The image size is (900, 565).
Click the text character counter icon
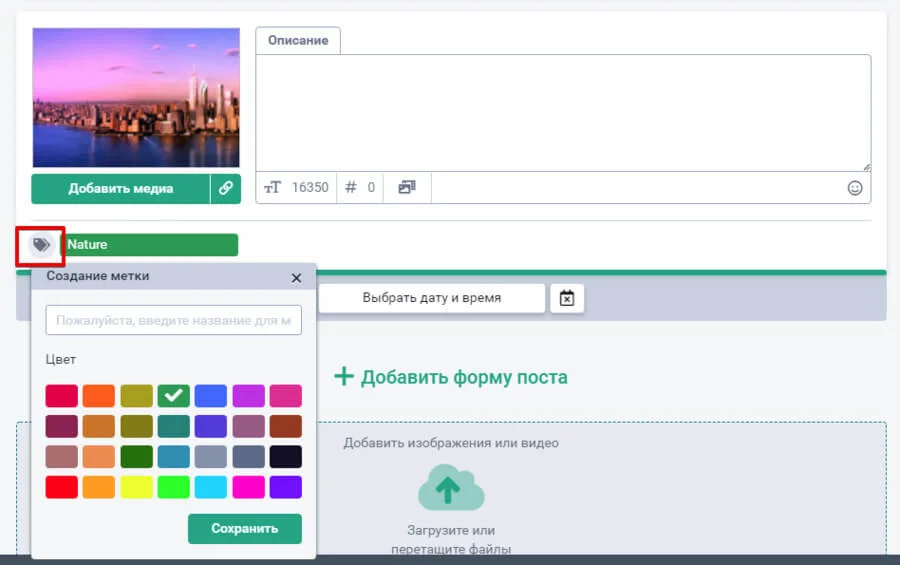coord(273,187)
